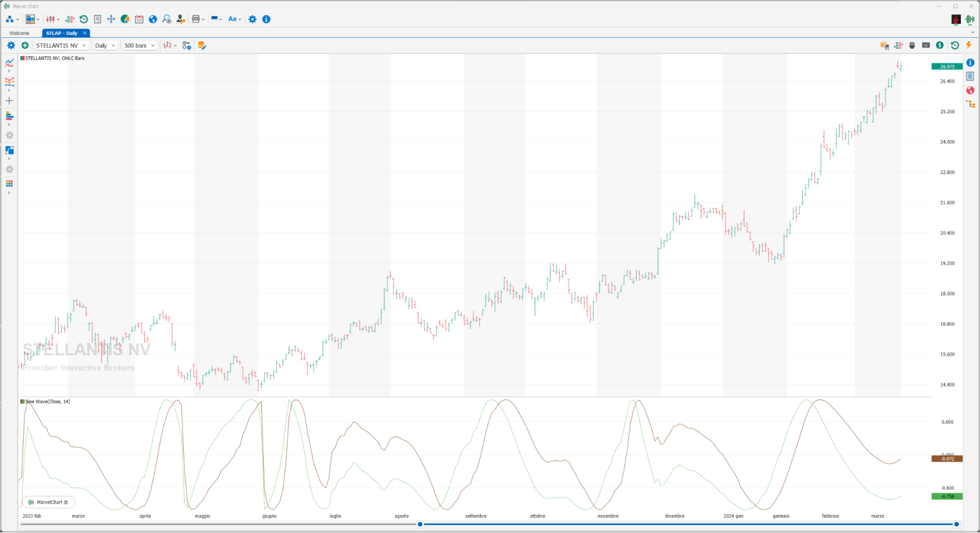Open the blue line color dropdown

point(216,19)
